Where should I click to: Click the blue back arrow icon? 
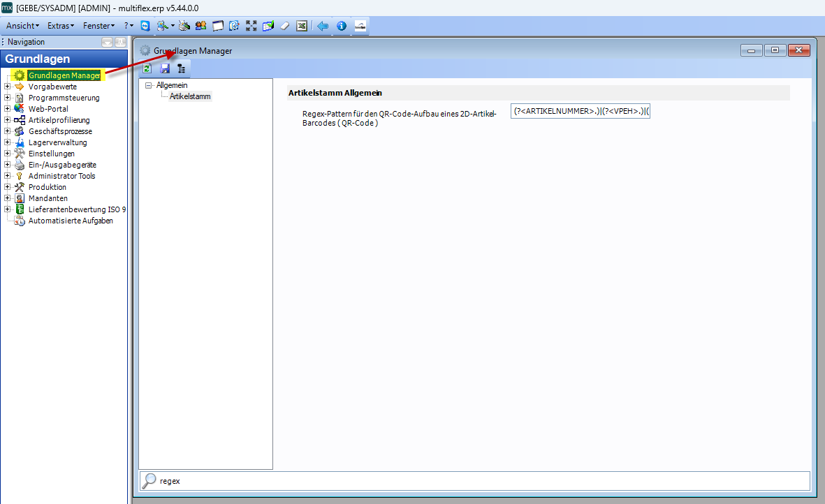coord(323,26)
